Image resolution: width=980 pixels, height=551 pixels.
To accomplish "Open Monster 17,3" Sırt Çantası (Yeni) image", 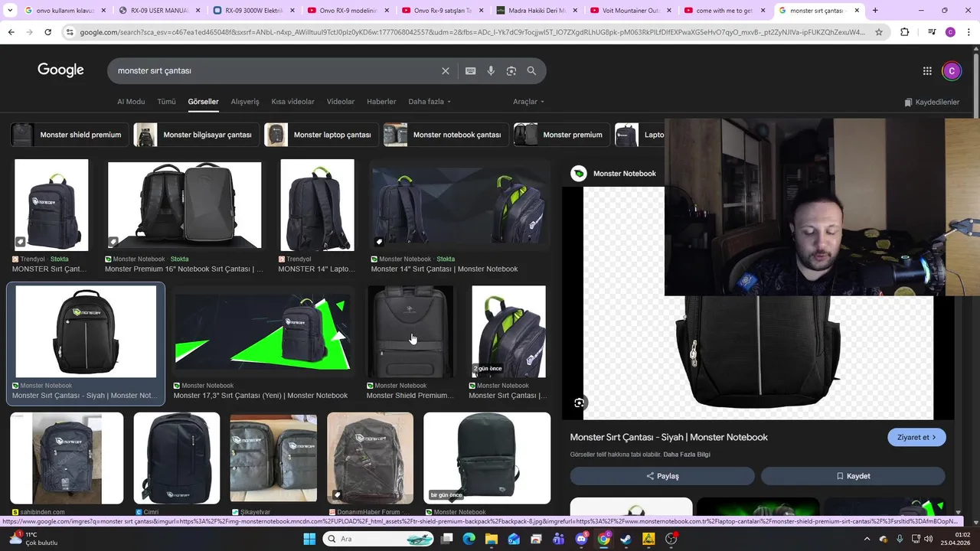I will 262,331.
